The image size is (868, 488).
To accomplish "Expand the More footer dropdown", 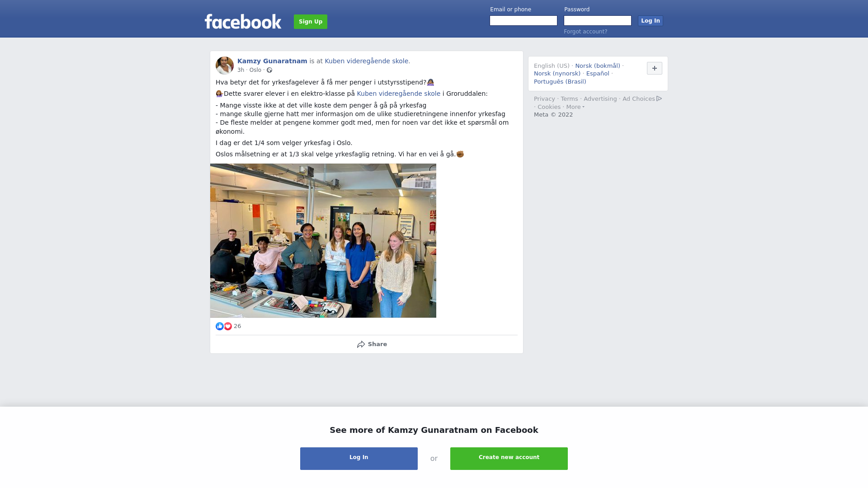I will pyautogui.click(x=576, y=107).
